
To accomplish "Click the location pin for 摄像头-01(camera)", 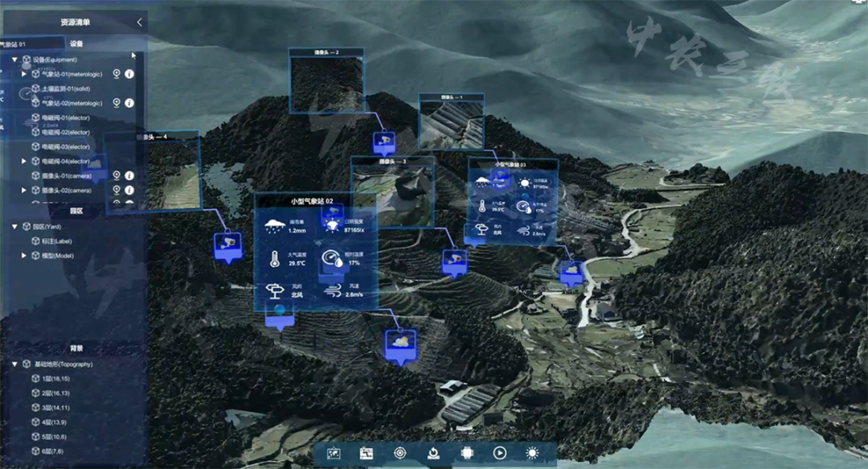I will (x=117, y=175).
